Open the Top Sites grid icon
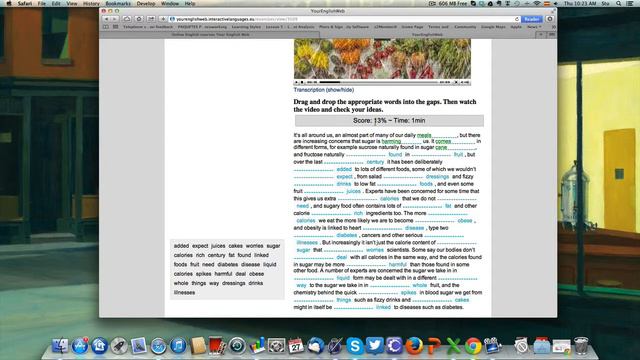 point(116,27)
